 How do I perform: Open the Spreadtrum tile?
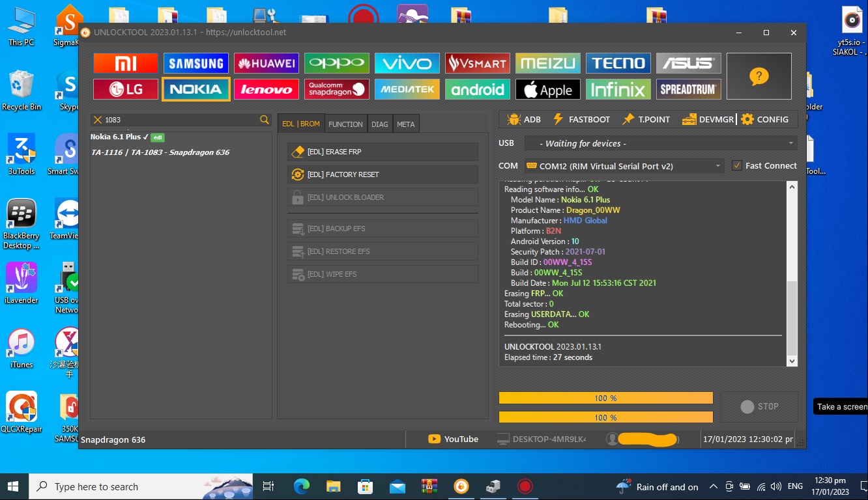[689, 89]
